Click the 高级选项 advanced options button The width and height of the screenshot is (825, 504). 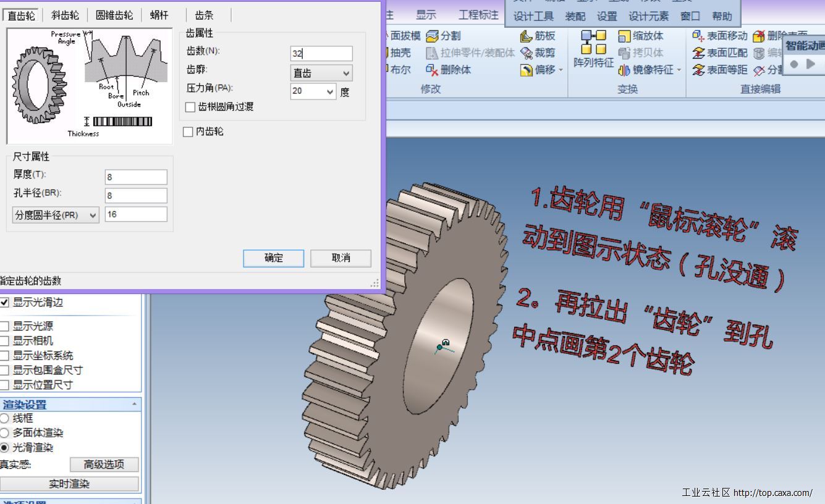click(x=103, y=464)
